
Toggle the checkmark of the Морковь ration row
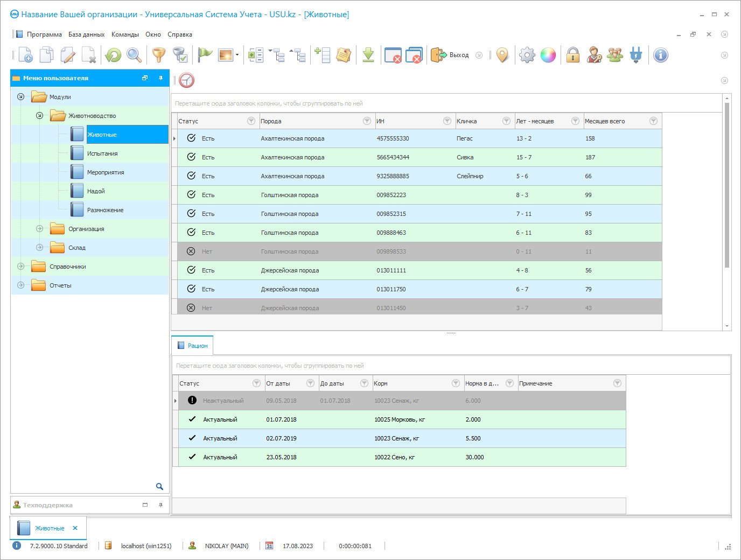[x=192, y=419]
